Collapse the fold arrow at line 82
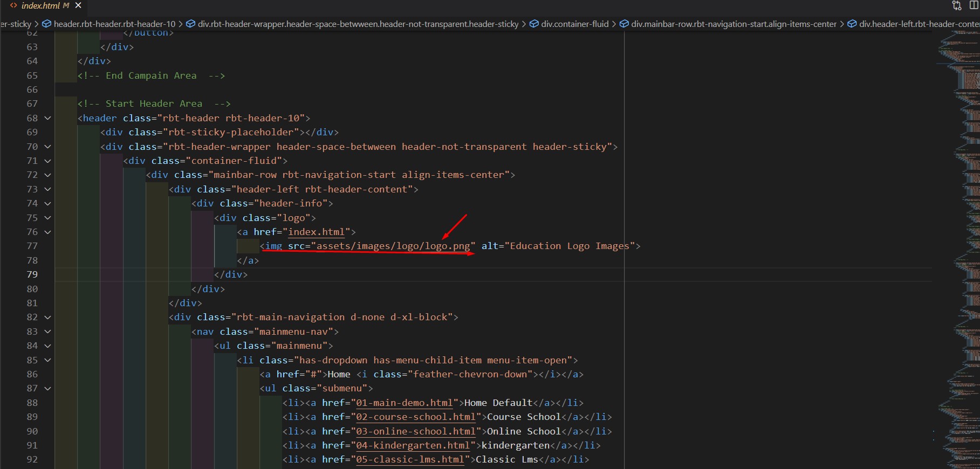 (47, 317)
